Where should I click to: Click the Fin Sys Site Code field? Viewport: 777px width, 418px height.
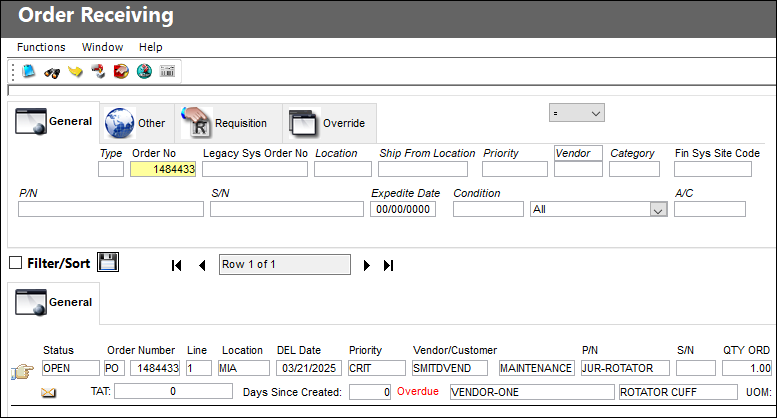pyautogui.click(x=713, y=169)
